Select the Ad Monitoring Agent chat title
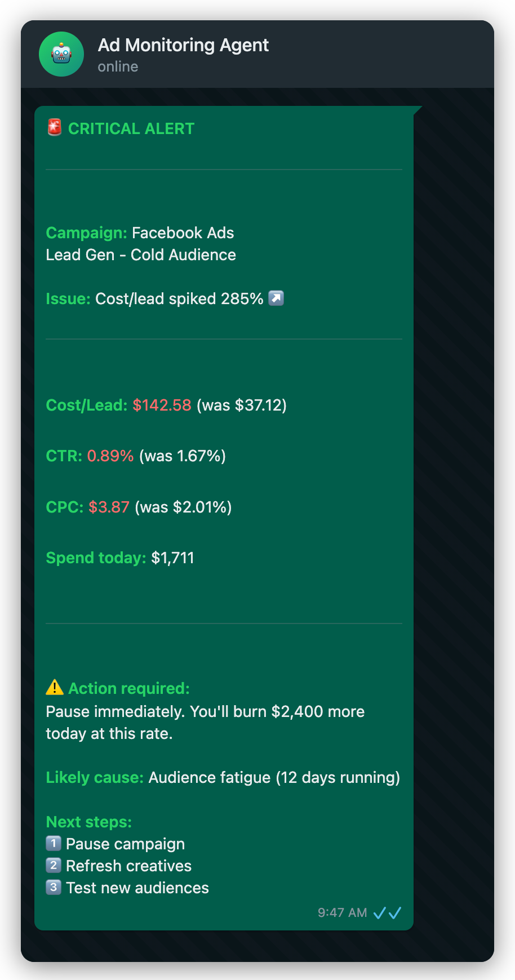 (x=183, y=45)
